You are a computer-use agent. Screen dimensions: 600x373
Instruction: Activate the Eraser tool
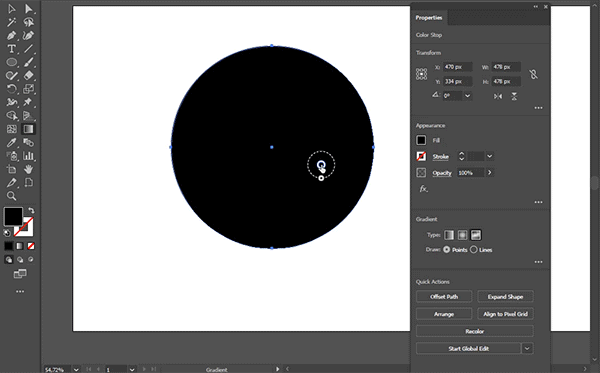28,76
